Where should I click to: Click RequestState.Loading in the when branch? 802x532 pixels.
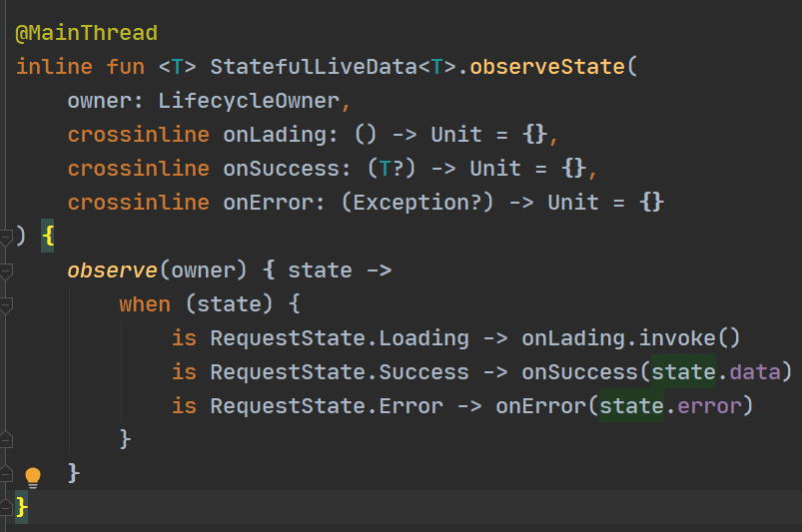click(x=340, y=338)
